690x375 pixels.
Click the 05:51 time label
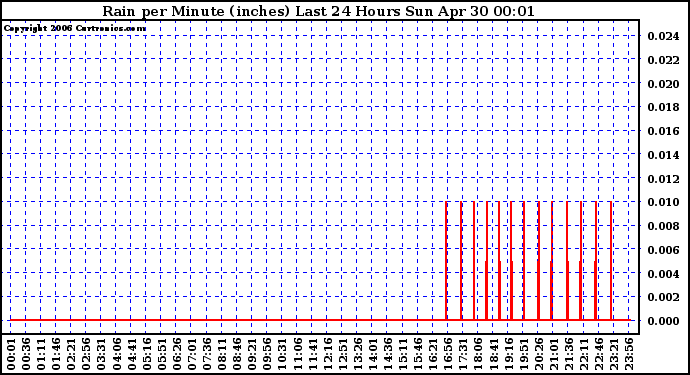click(162, 354)
